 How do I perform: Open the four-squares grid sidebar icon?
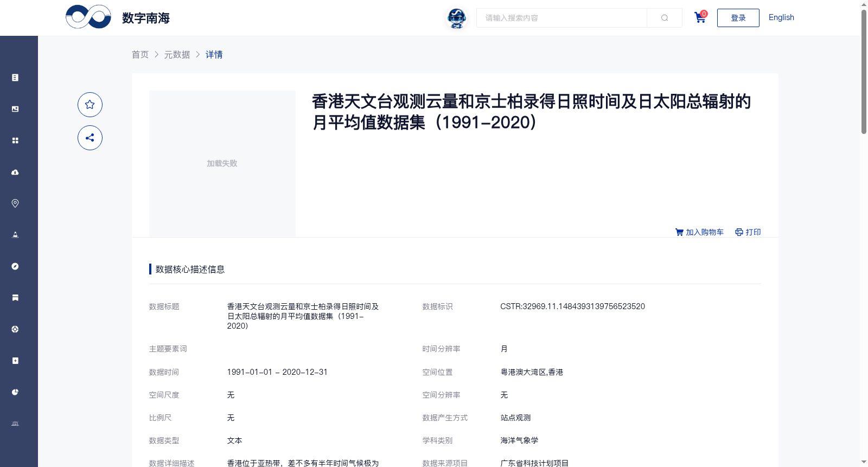coord(15,140)
